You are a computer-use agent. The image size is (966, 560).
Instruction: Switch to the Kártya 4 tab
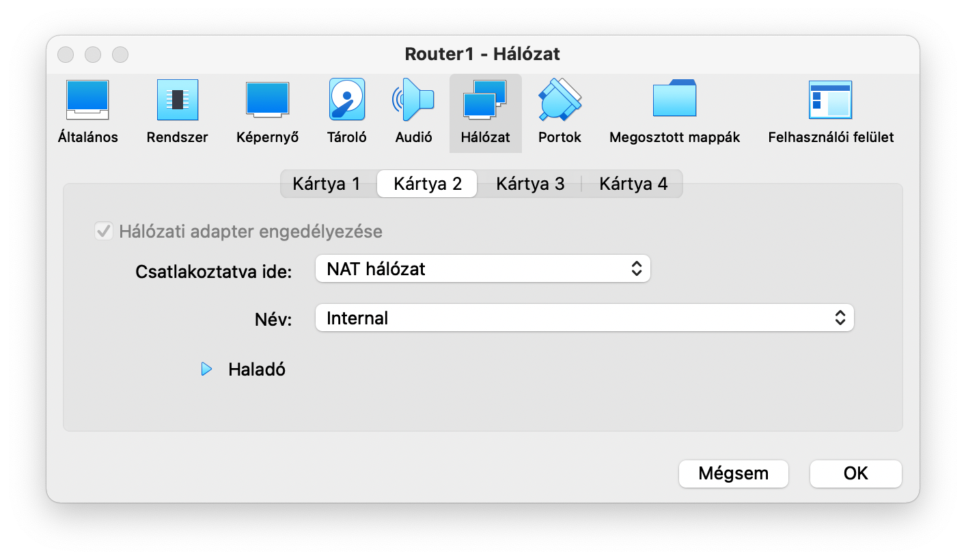[x=633, y=184]
